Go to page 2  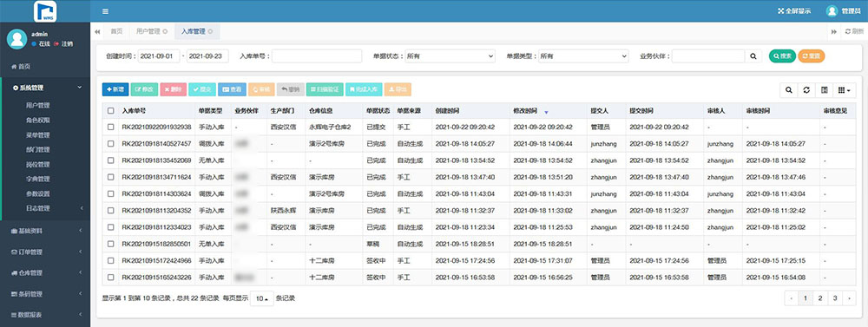click(820, 298)
